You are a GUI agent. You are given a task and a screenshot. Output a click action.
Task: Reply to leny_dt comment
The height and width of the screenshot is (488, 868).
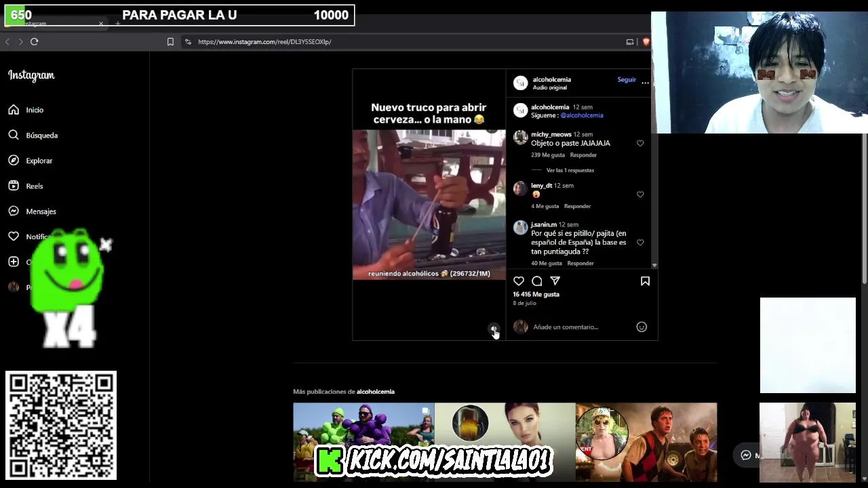point(578,206)
